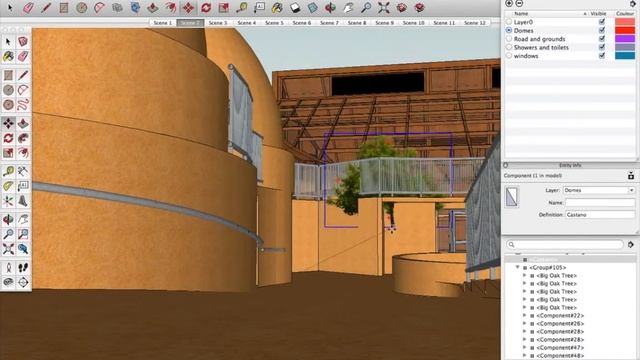The height and width of the screenshot is (360, 640).
Task: Click Zoom Extents in the top toolbar
Action: coord(384,7)
